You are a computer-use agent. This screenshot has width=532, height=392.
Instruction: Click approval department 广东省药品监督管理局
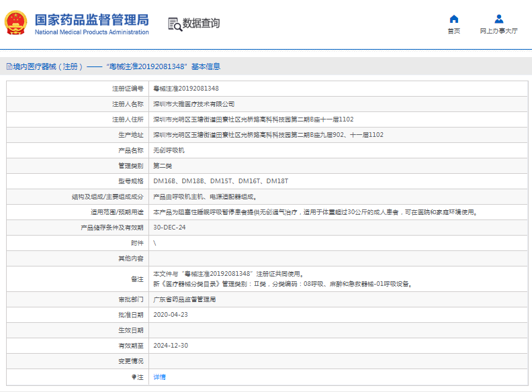point(185,299)
